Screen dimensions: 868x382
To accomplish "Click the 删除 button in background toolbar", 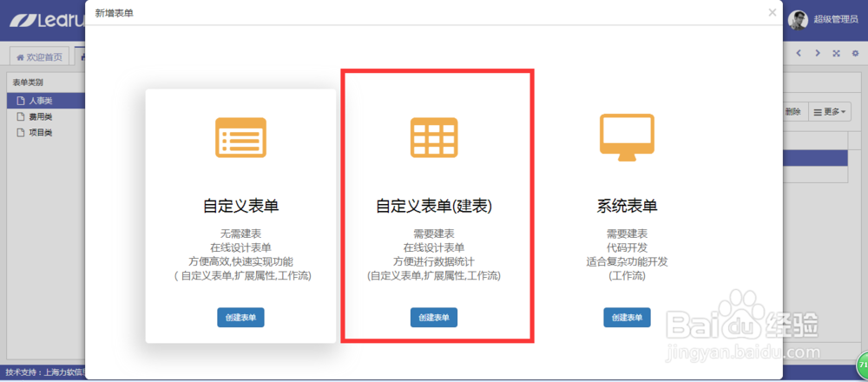I will pyautogui.click(x=792, y=112).
